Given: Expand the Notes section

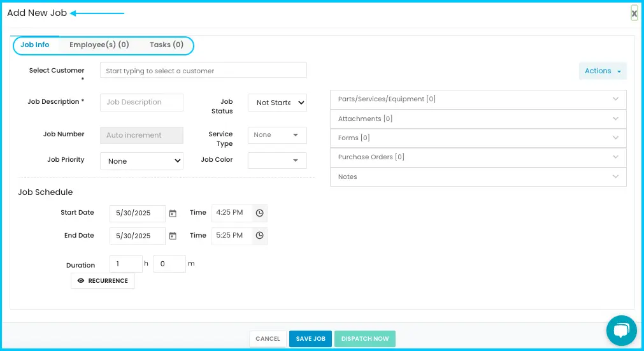Looking at the screenshot, I should click(x=478, y=177).
